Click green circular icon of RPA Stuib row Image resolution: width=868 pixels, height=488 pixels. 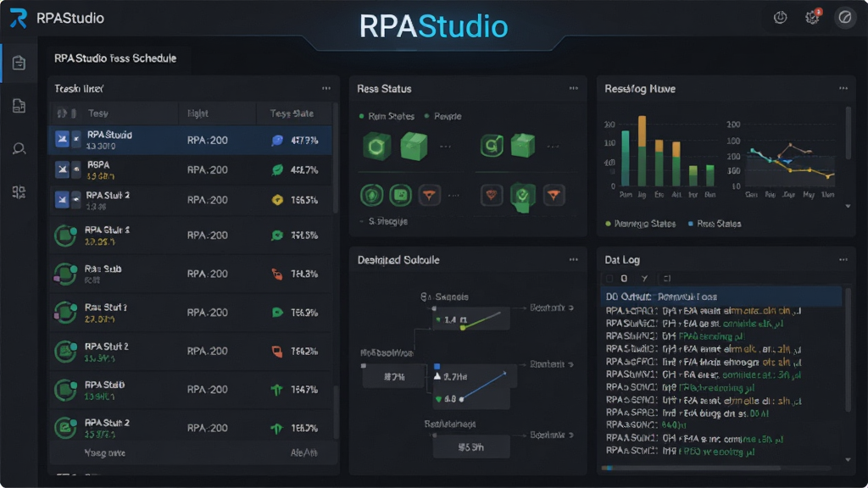pyautogui.click(x=64, y=390)
